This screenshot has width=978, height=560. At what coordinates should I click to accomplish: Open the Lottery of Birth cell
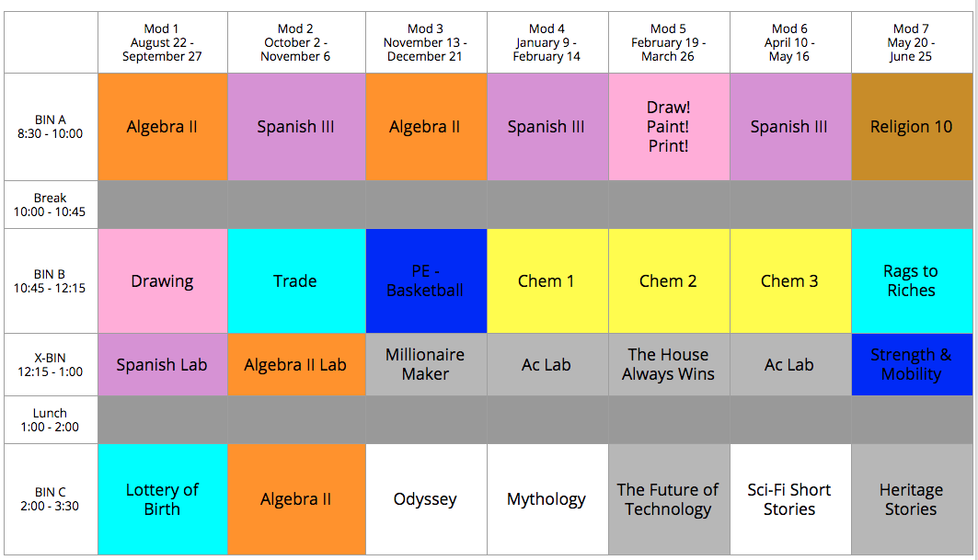(162, 499)
